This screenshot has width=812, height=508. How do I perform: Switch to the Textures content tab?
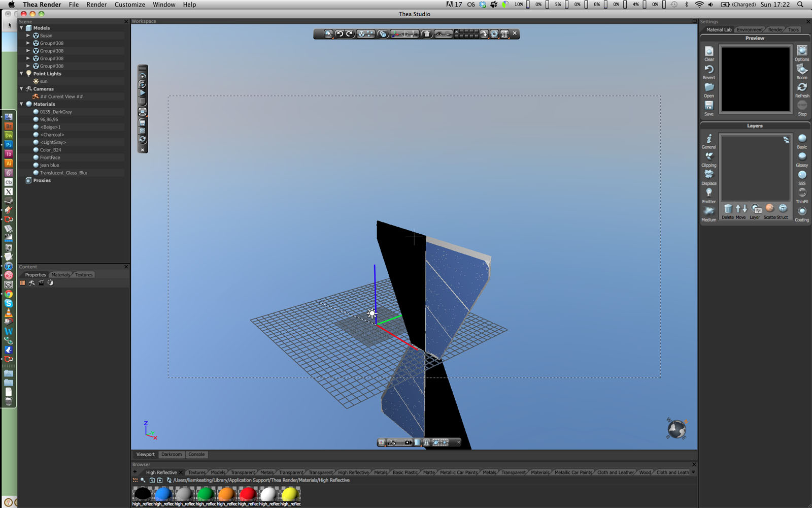coord(84,275)
